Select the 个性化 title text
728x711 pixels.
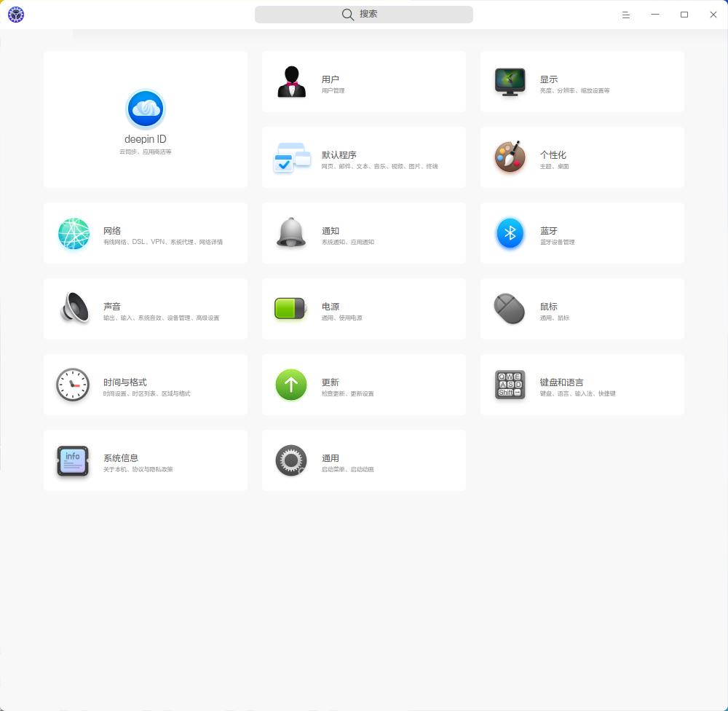(x=553, y=155)
